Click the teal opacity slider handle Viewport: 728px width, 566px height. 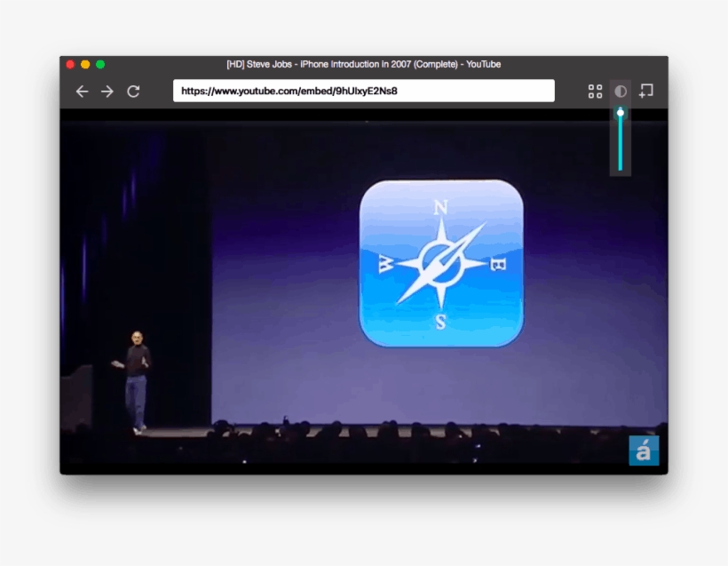click(620, 112)
